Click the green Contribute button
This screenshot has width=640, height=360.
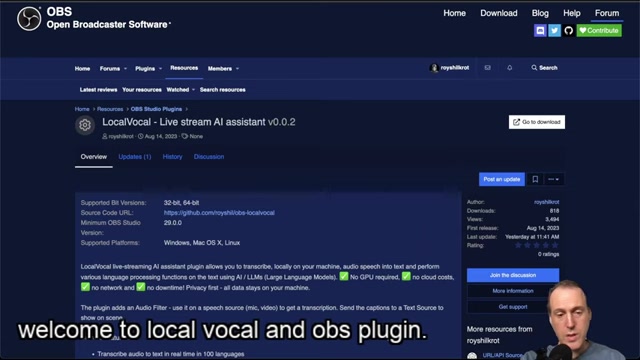click(x=599, y=31)
